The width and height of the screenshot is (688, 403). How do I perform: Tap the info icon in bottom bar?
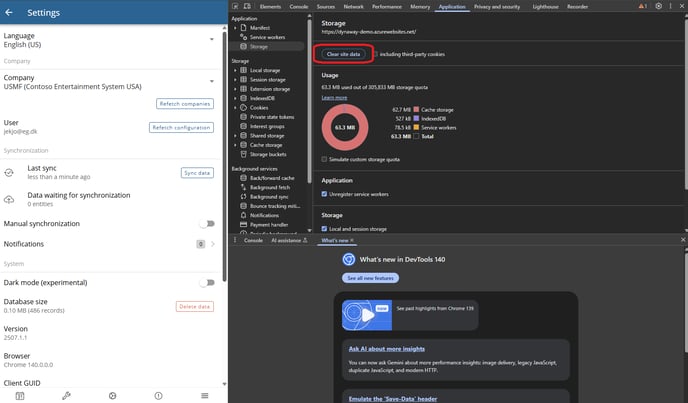(158, 395)
